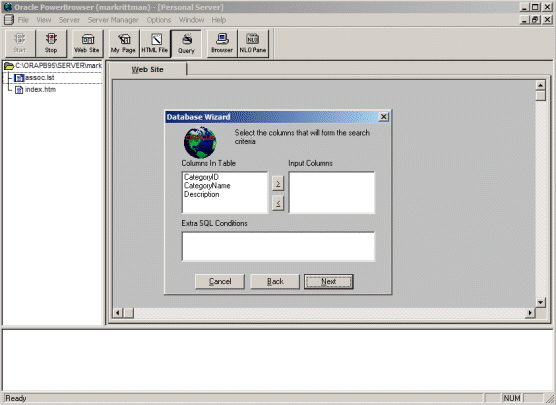Select the C:\ORAPB95\SERVER root folder
Screen dimensions: 556x405
click(58, 66)
